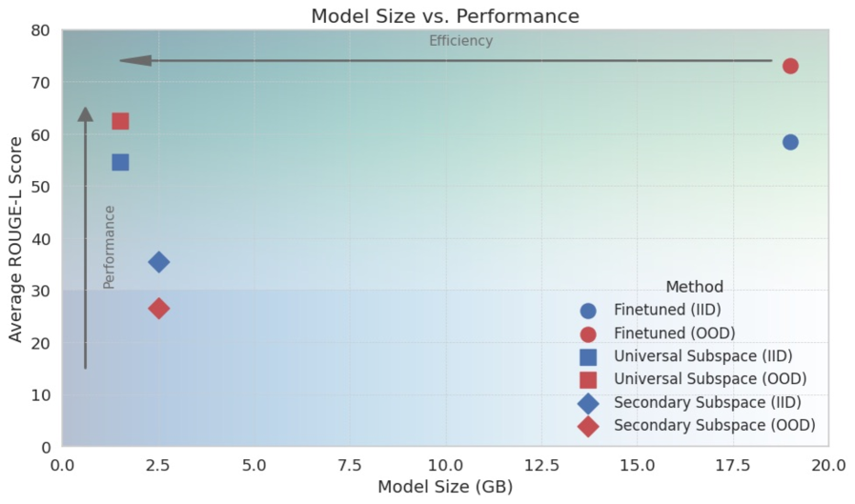Click the red diamond marker in the legend
This screenshot has height=504, width=855.
(588, 426)
